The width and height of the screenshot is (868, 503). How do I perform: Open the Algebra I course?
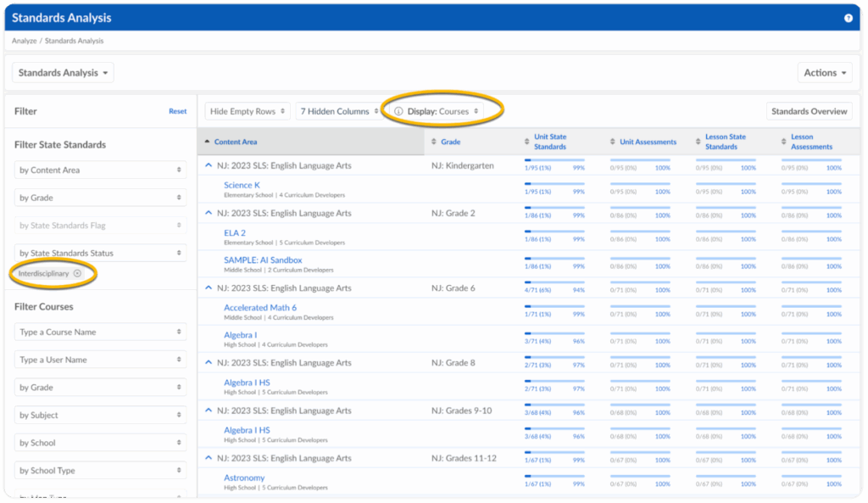240,335
